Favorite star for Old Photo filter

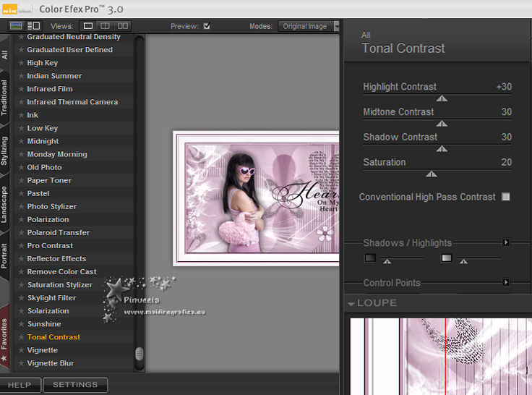22,167
